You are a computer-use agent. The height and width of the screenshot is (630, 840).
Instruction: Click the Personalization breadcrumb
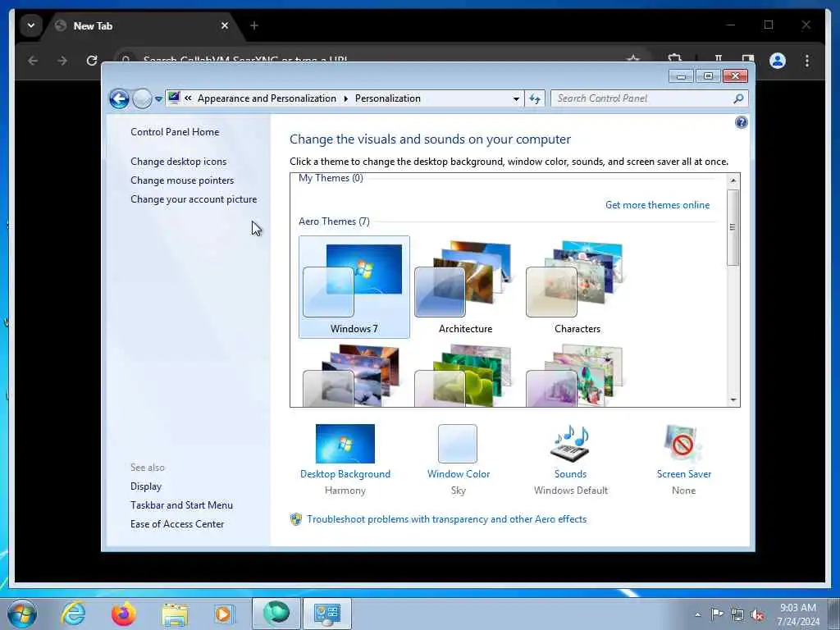(388, 98)
